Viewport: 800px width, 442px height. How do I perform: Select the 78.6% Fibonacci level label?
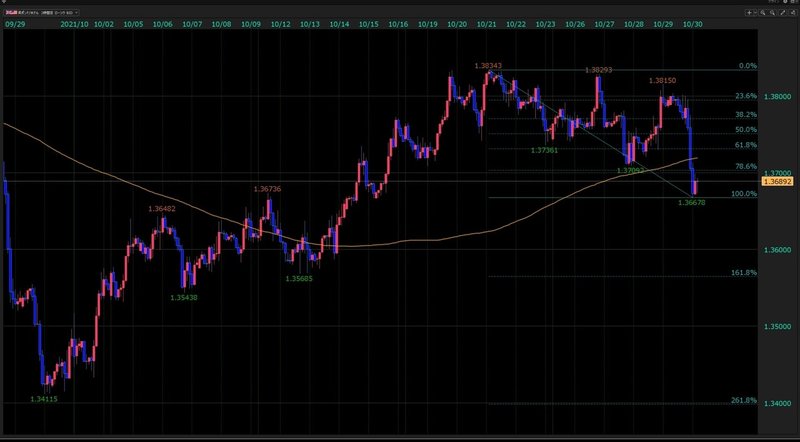point(746,166)
